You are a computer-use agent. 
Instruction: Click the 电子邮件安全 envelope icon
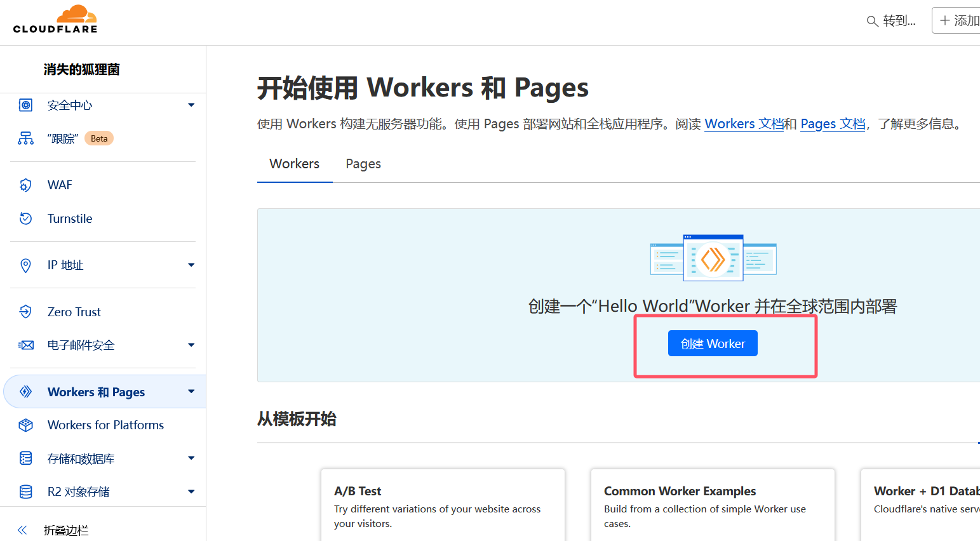[x=25, y=345]
